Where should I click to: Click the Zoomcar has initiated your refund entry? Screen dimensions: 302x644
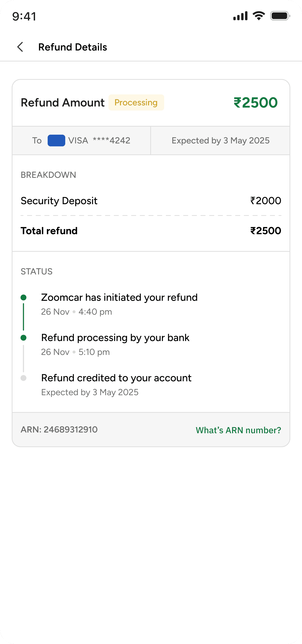[119, 298]
